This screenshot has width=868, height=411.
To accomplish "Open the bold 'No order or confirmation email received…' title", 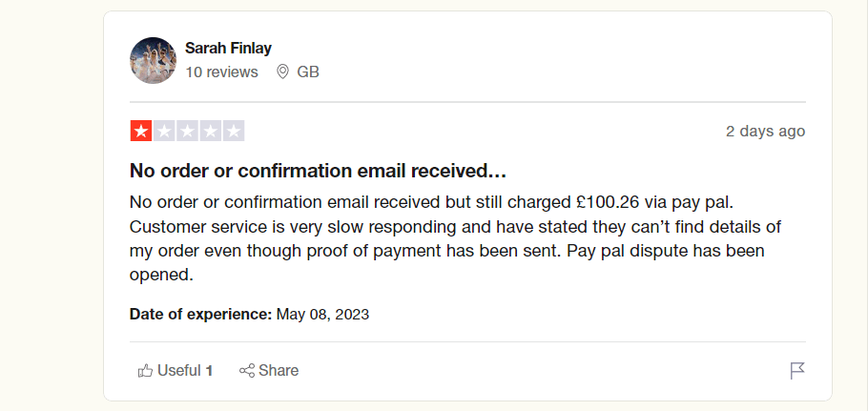I will click(318, 172).
